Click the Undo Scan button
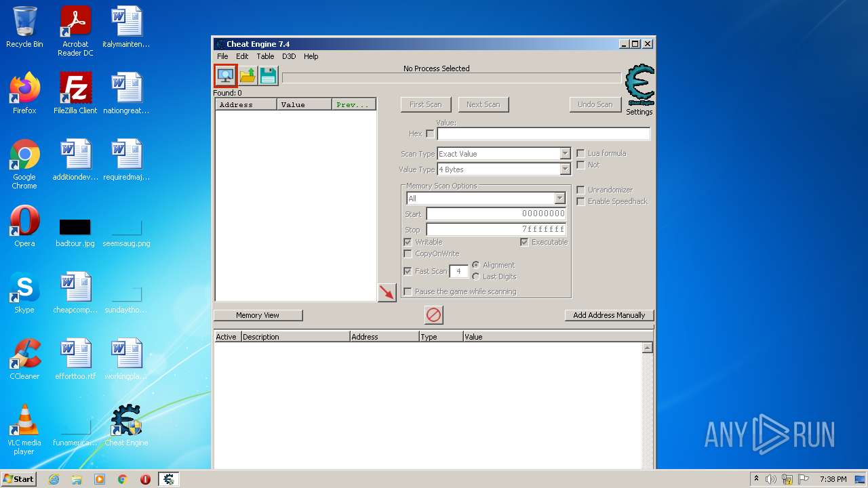Screen dimensions: 868x488 (x=595, y=104)
